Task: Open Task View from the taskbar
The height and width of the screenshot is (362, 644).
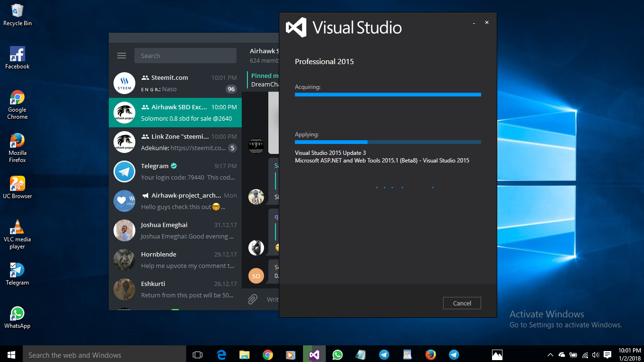Action: (198, 354)
